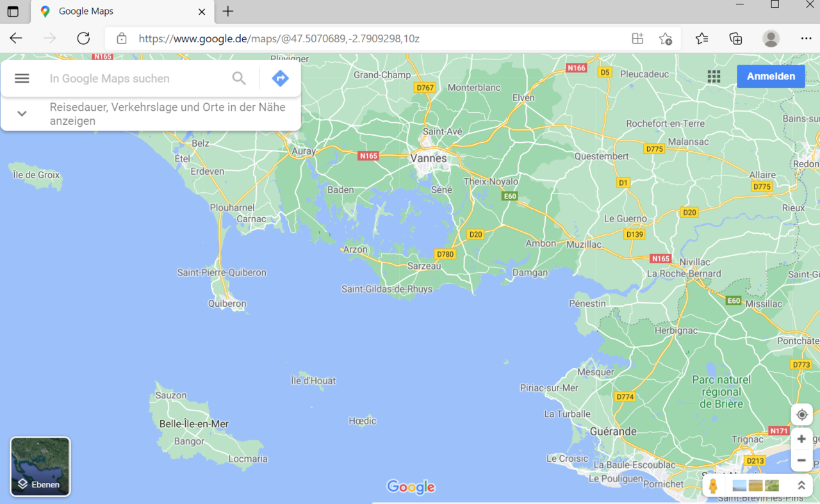Click the D774 road shield
820x504 pixels.
tap(625, 397)
